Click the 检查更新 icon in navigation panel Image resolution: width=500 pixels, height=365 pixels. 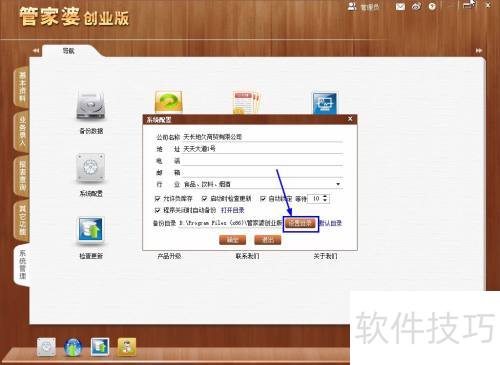tap(91, 230)
